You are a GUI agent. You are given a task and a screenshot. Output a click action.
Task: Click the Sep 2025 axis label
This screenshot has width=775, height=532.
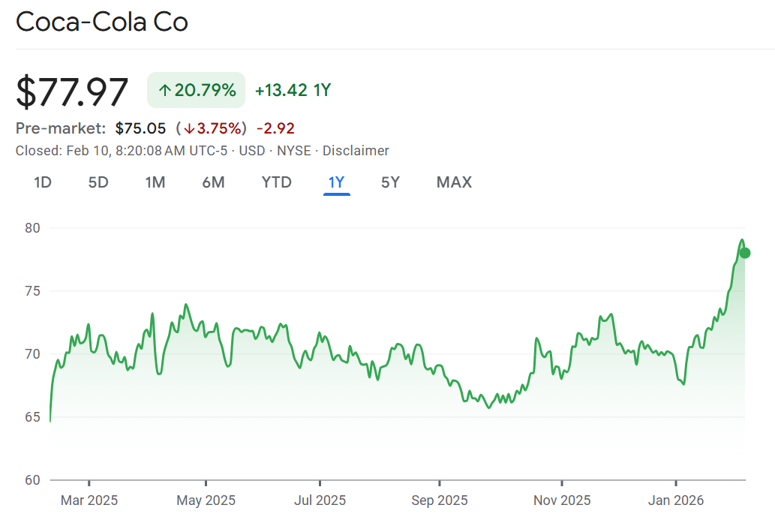(440, 500)
